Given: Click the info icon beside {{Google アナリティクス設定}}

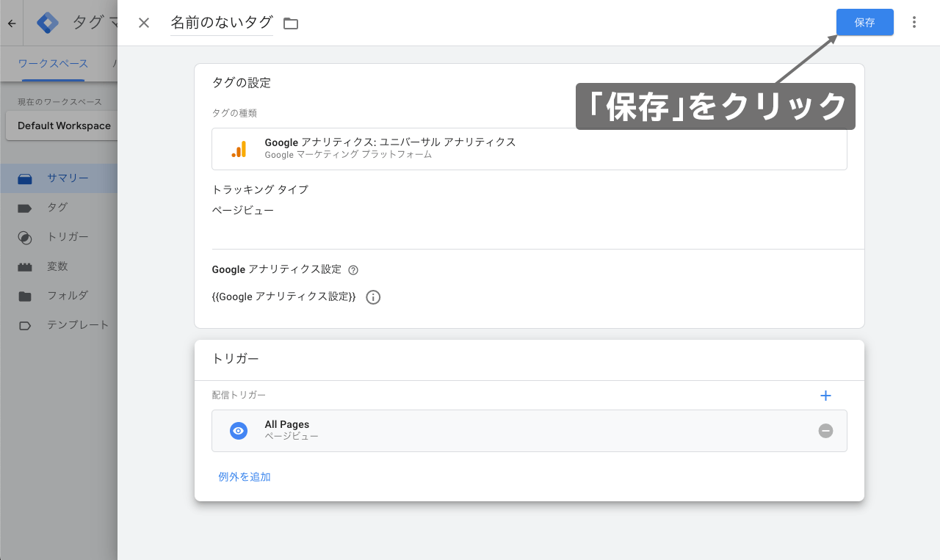Looking at the screenshot, I should click(372, 297).
